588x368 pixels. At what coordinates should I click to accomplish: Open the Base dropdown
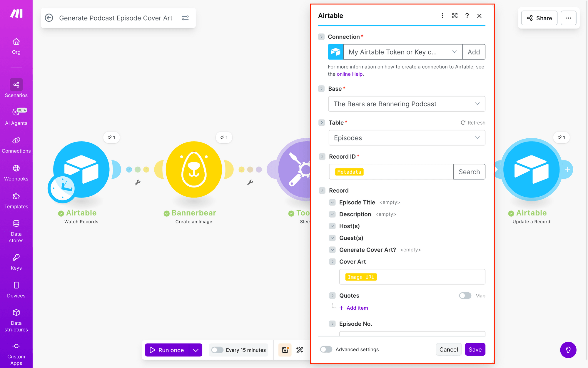[407, 104]
